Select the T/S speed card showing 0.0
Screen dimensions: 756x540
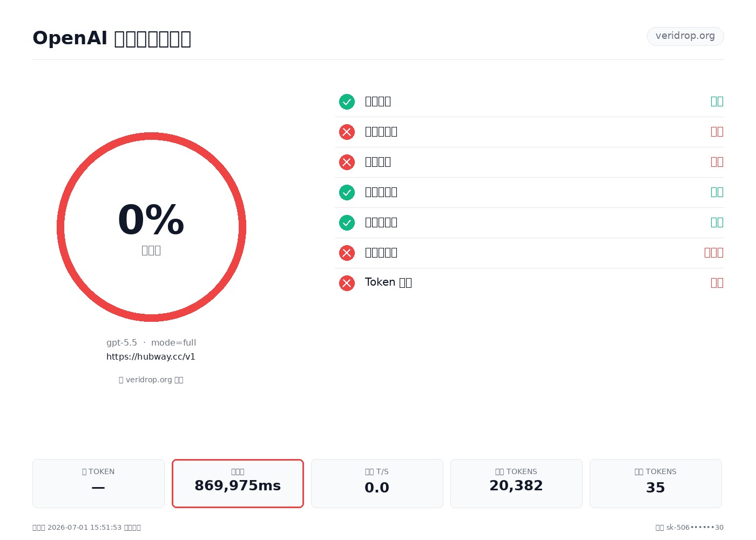pyautogui.click(x=377, y=483)
